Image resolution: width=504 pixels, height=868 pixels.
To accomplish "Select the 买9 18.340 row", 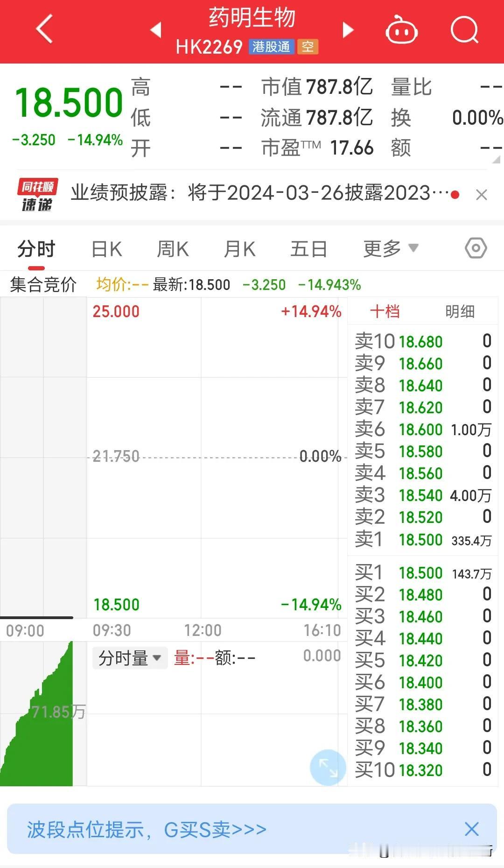I will 423,748.
